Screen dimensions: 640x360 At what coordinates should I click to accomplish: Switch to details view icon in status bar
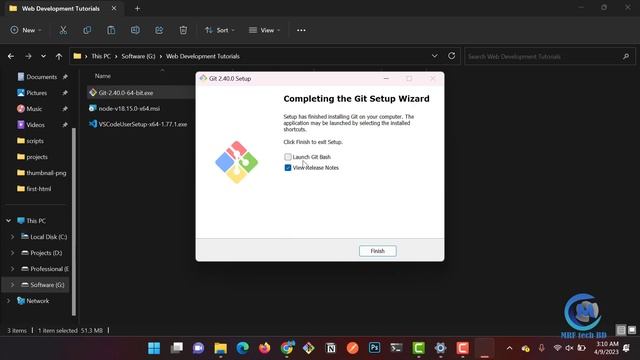621,330
